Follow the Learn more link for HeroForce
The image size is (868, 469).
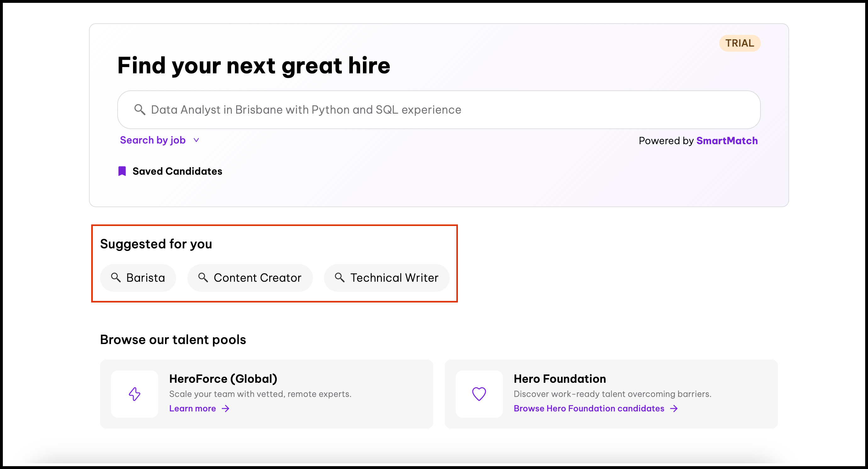click(192, 409)
